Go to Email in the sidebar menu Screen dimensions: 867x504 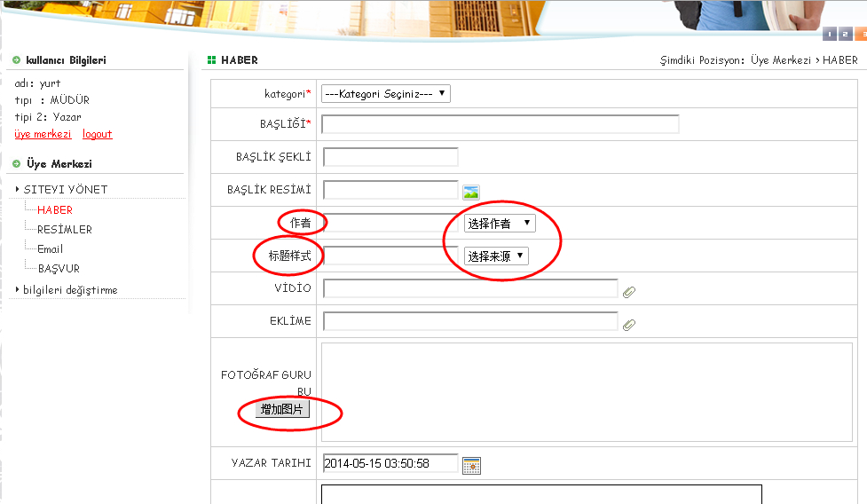(50, 249)
